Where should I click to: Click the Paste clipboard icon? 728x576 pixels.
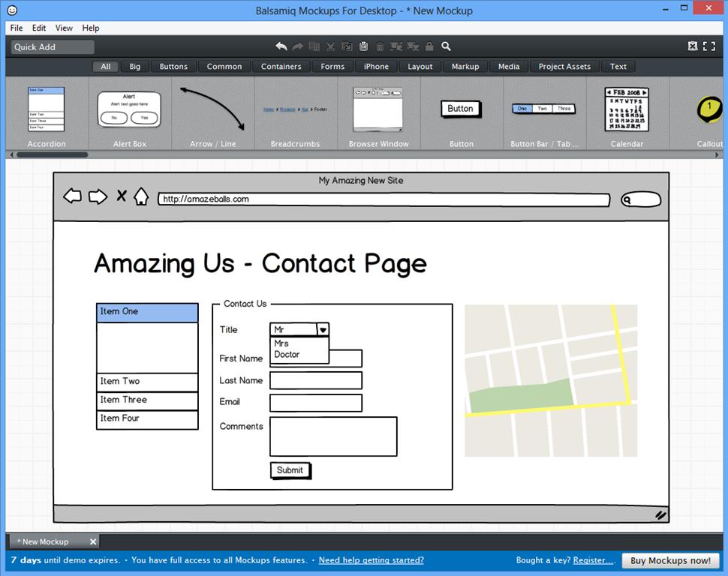[364, 46]
